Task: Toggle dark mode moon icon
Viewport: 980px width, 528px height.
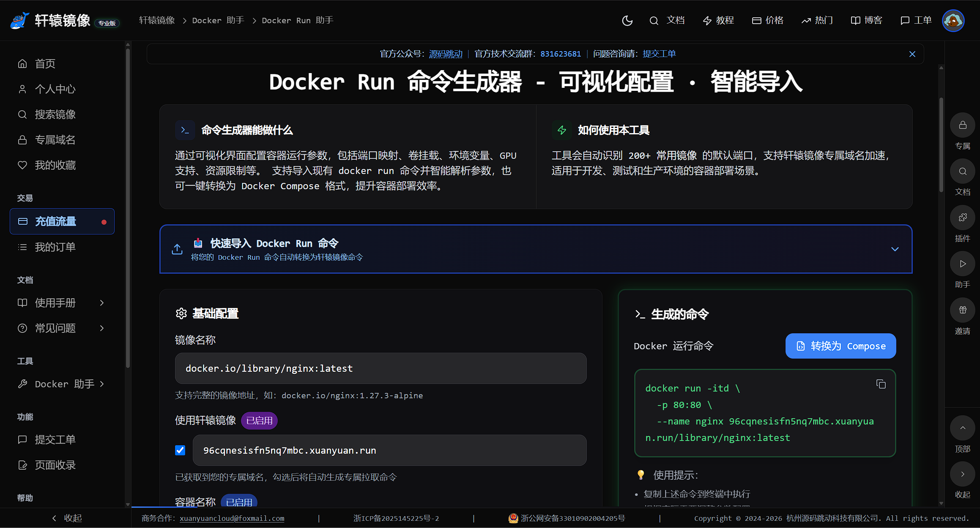Action: coord(627,20)
